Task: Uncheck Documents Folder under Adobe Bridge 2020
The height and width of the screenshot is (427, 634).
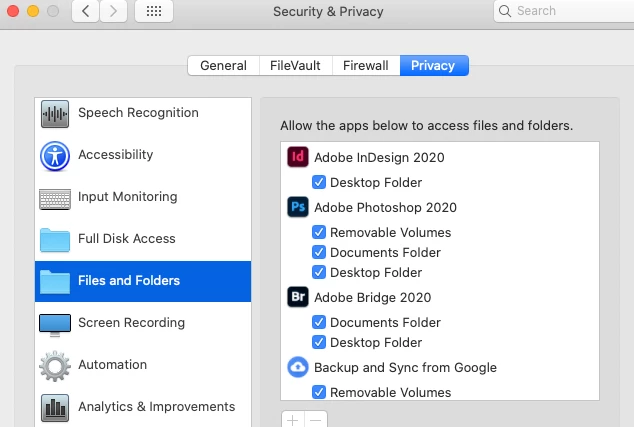Action: 319,322
